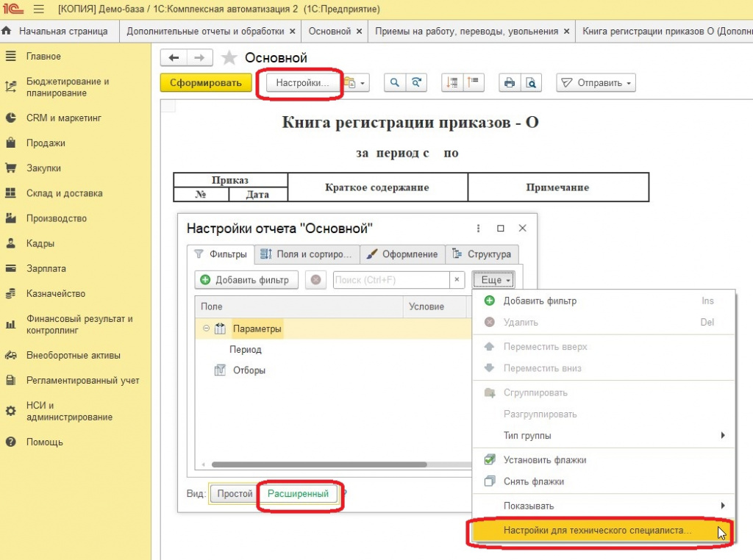
Task: Go back with the left arrow button
Action: point(174,57)
